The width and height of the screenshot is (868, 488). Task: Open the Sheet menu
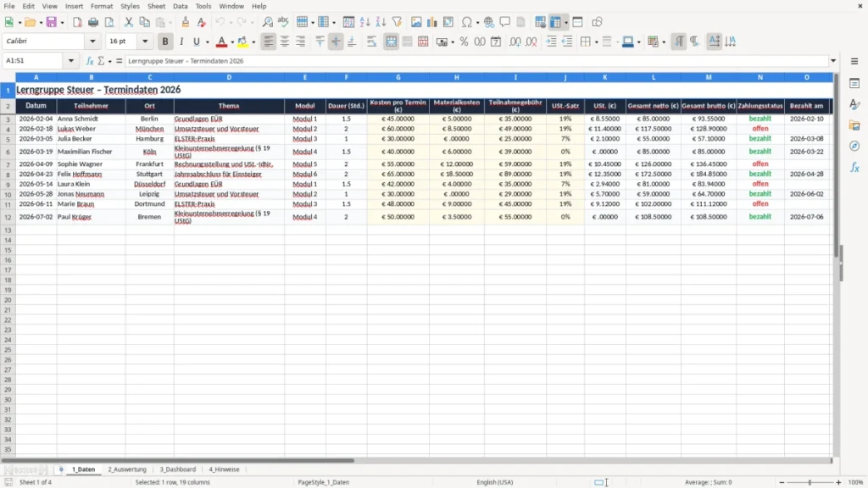[156, 6]
